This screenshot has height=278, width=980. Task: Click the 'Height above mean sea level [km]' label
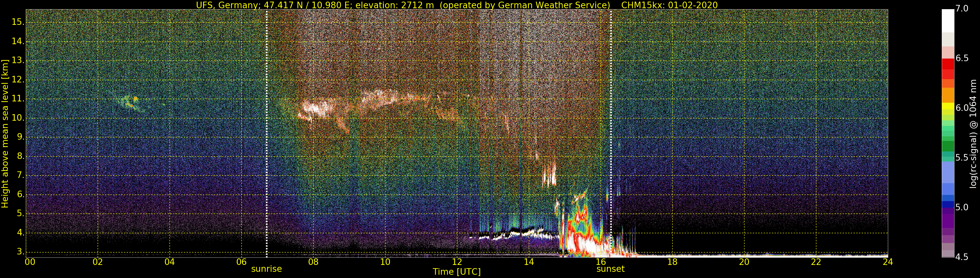click(x=5, y=133)
